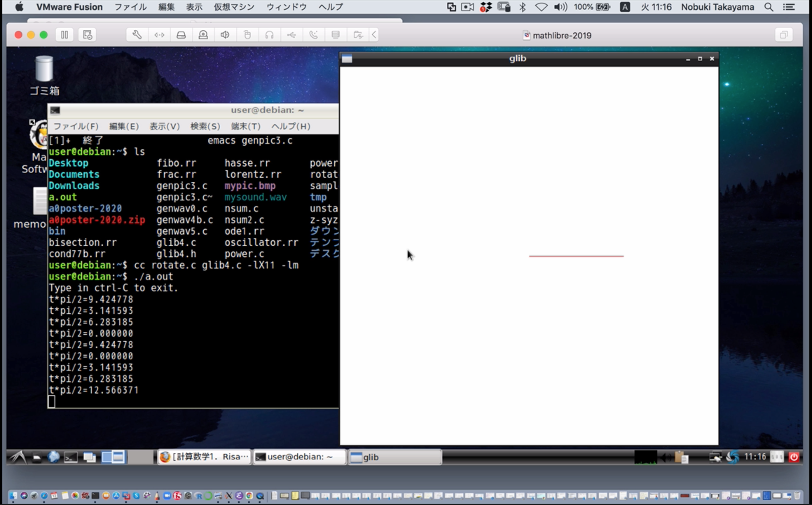
Task: Click the Debian volume tray icon
Action: tap(665, 457)
